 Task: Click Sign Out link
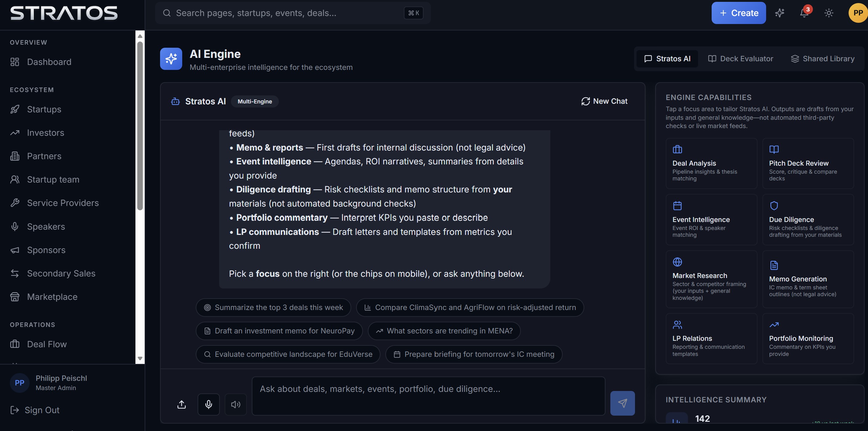[35, 410]
